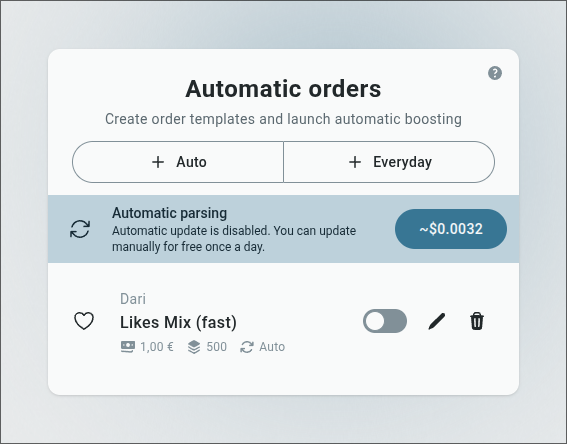Open the help question mark icon
This screenshot has height=444, width=567.
(x=495, y=73)
